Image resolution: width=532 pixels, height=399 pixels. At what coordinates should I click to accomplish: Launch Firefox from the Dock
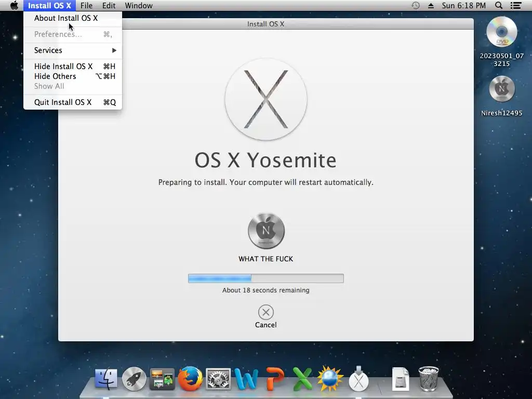190,379
